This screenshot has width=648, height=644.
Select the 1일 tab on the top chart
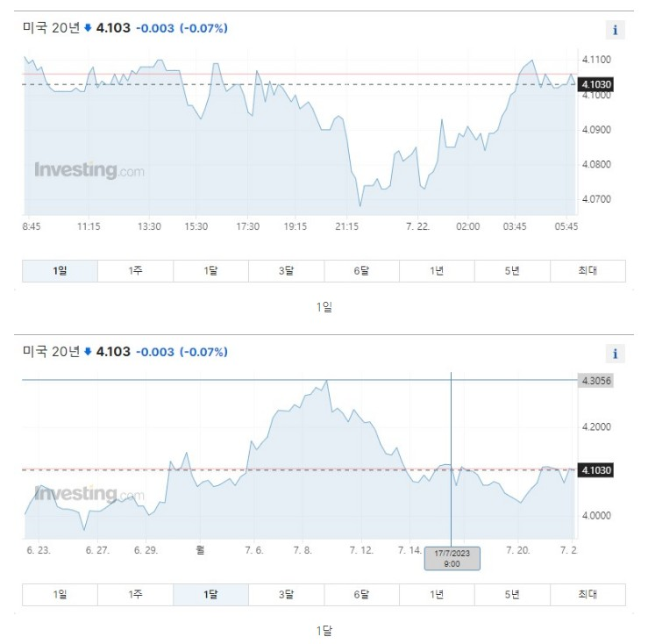pyautogui.click(x=60, y=271)
